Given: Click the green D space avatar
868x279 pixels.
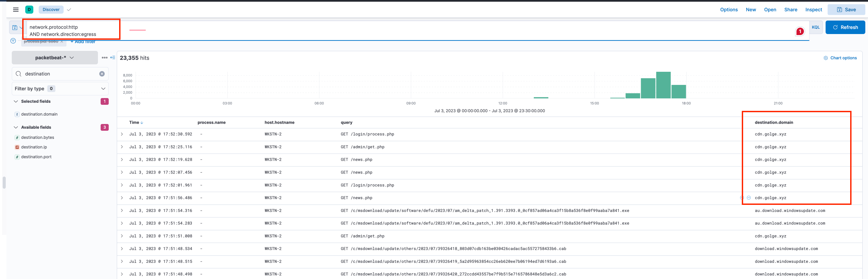Looking at the screenshot, I should (29, 9).
